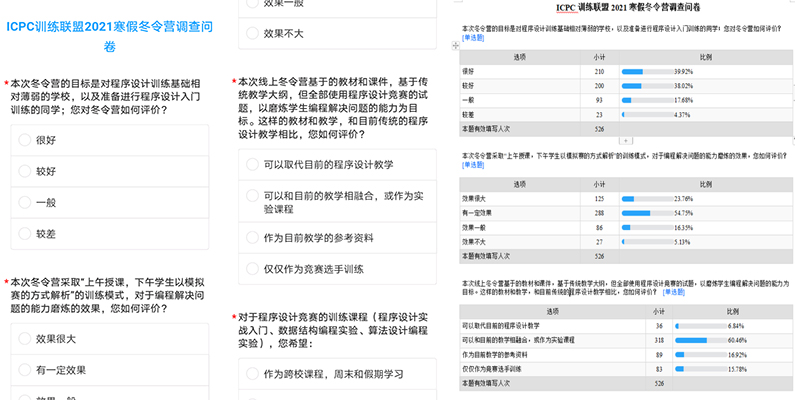Viewport: 795px width, 400px height.
Task: Open [单选题] link under the training-mode results question
Action: point(473,165)
